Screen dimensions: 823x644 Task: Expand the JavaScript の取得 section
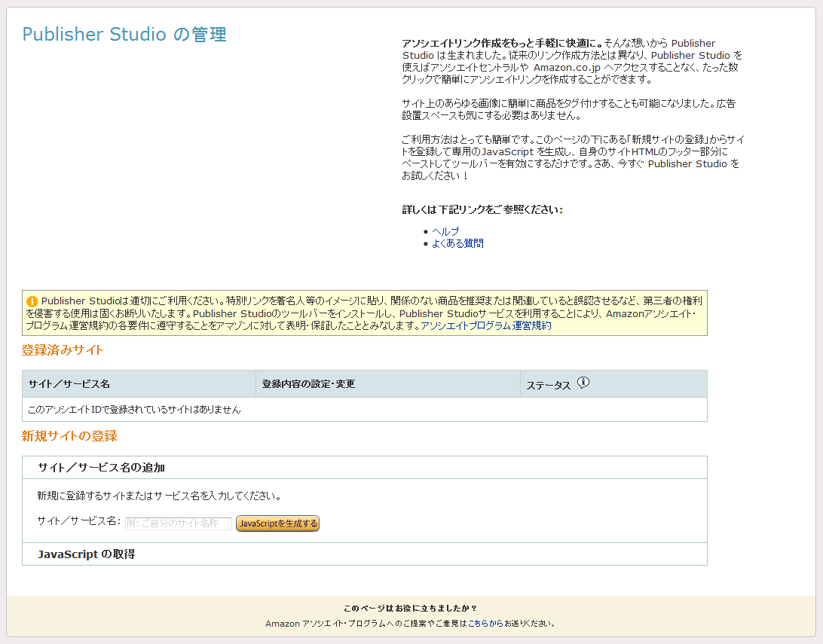(365, 554)
